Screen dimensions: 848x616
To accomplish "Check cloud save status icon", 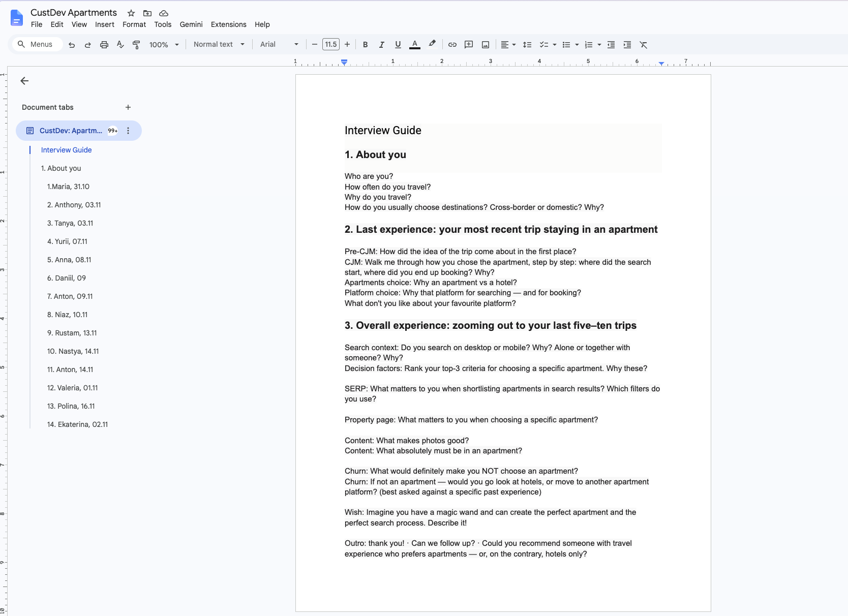I will 164,13.
